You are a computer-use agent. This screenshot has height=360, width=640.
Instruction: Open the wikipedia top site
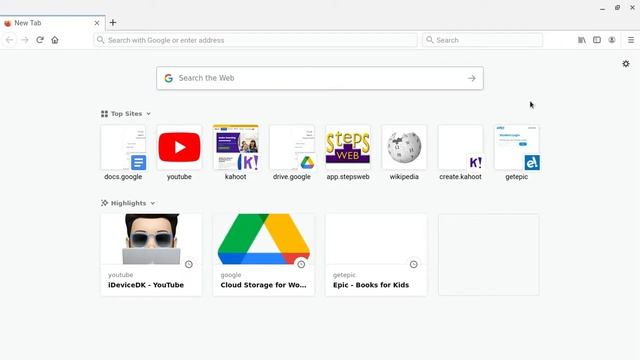404,153
